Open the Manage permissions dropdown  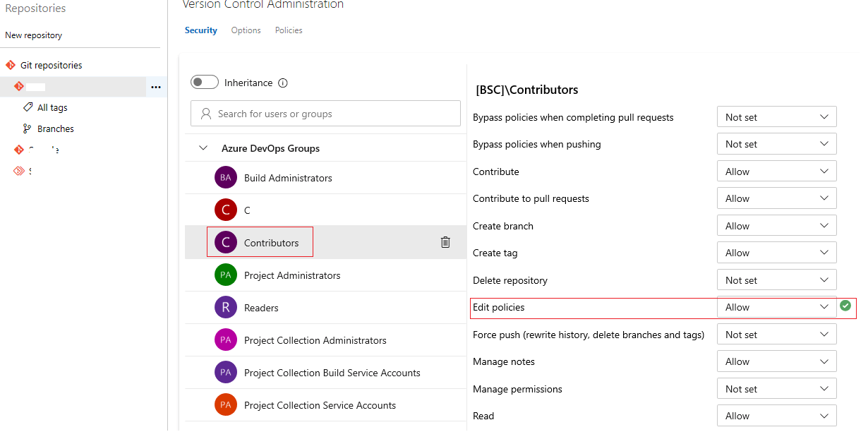click(x=777, y=389)
